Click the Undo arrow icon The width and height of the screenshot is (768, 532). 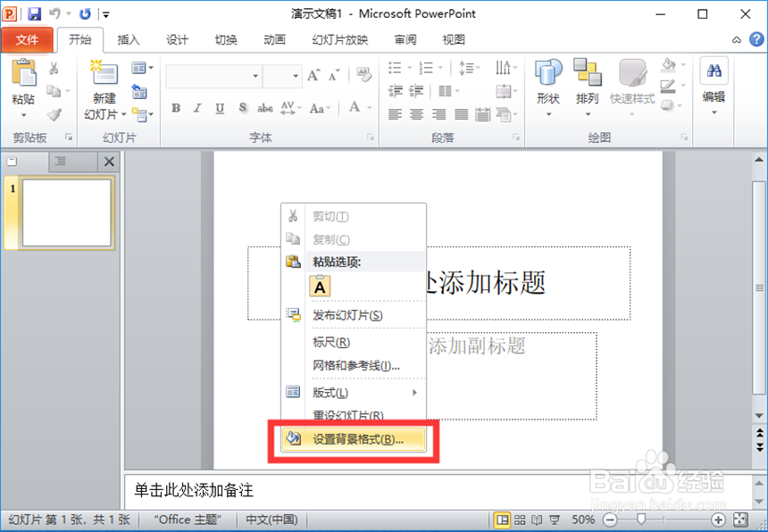coord(54,13)
